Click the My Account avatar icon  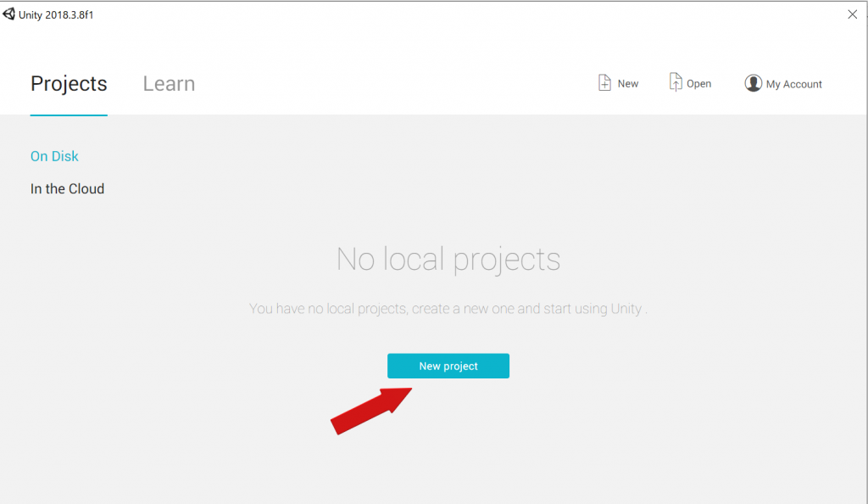point(753,83)
